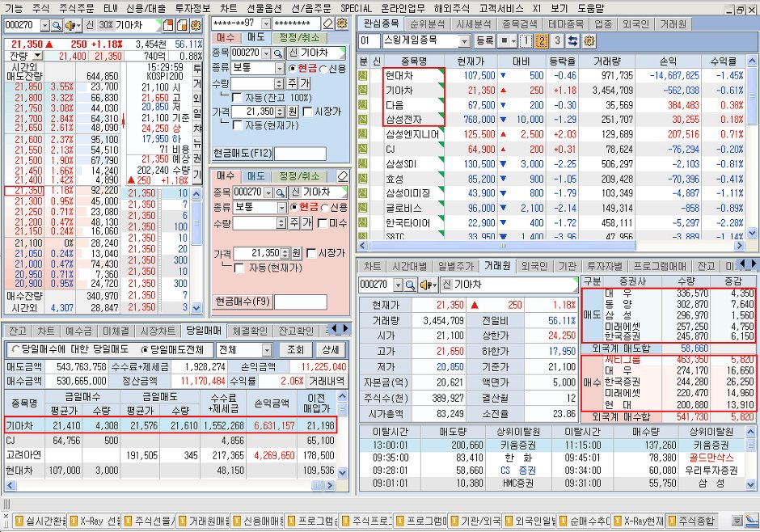The image size is (760, 532).
Task: Click the blue tray icon at bottom right
Action: (x=751, y=521)
